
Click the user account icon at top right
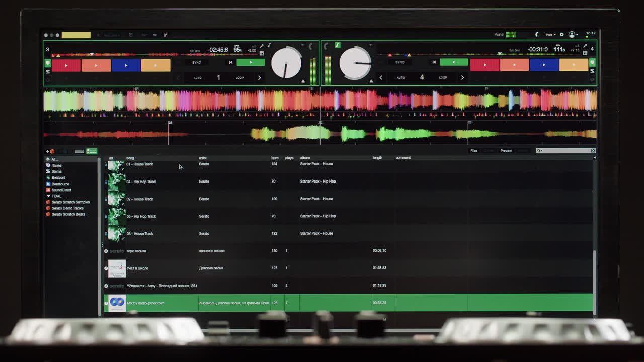572,34
